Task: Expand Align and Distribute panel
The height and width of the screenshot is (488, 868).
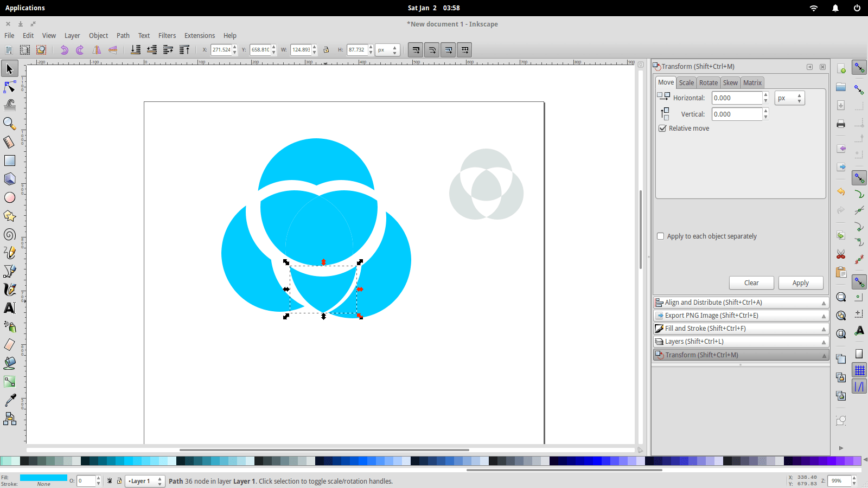Action: (741, 303)
